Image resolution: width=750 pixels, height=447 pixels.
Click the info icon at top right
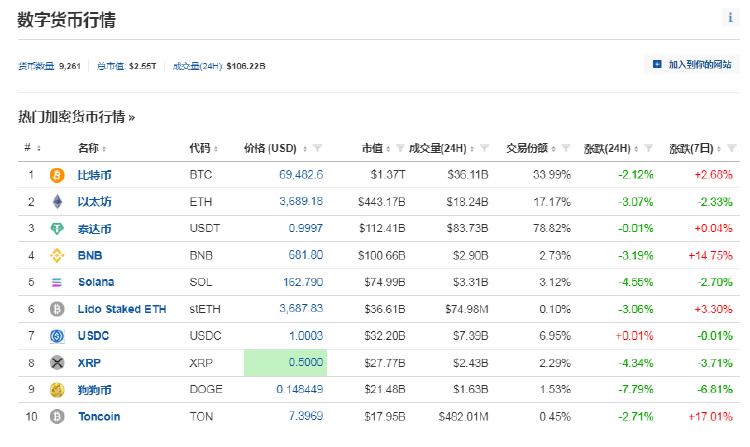pyautogui.click(x=731, y=18)
